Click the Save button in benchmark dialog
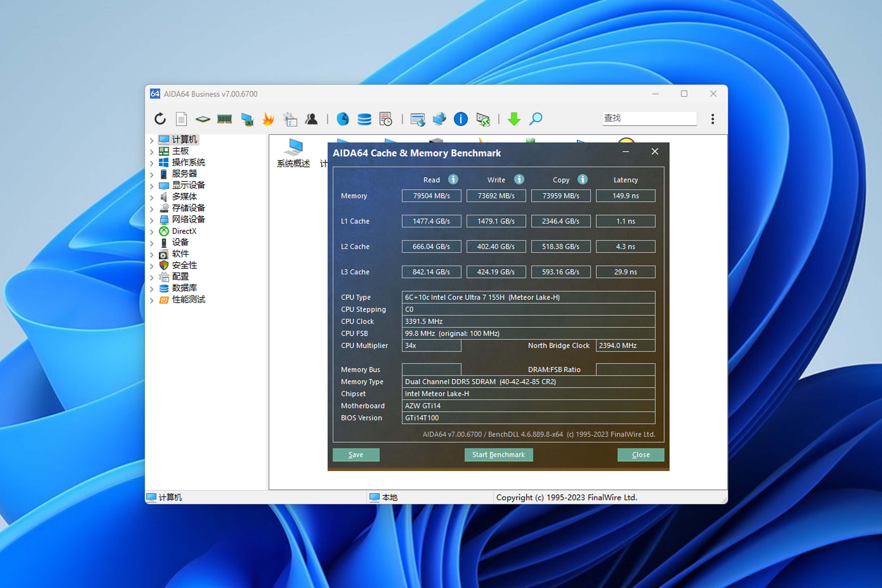 (x=356, y=454)
